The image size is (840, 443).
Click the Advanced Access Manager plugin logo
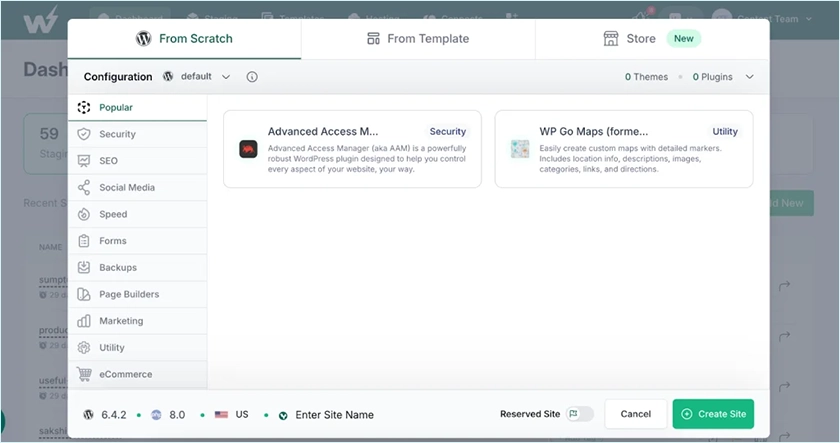248,149
